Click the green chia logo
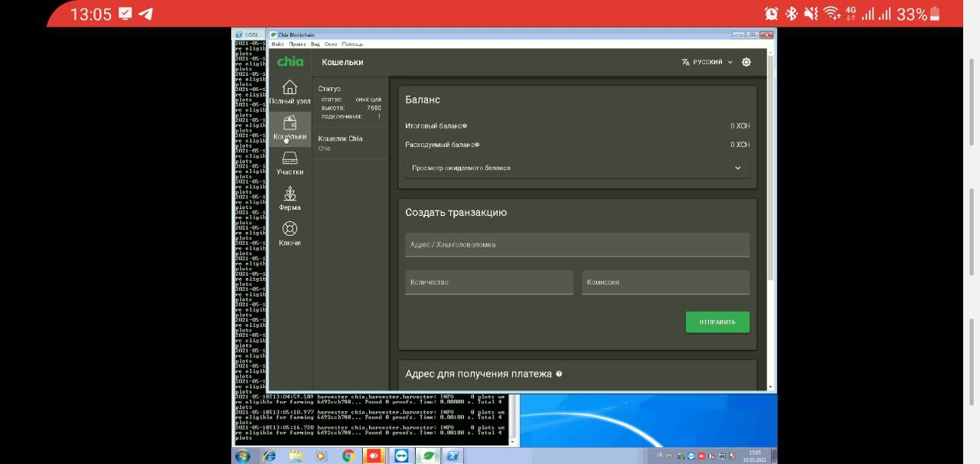The width and height of the screenshot is (980, 464). 290,61
